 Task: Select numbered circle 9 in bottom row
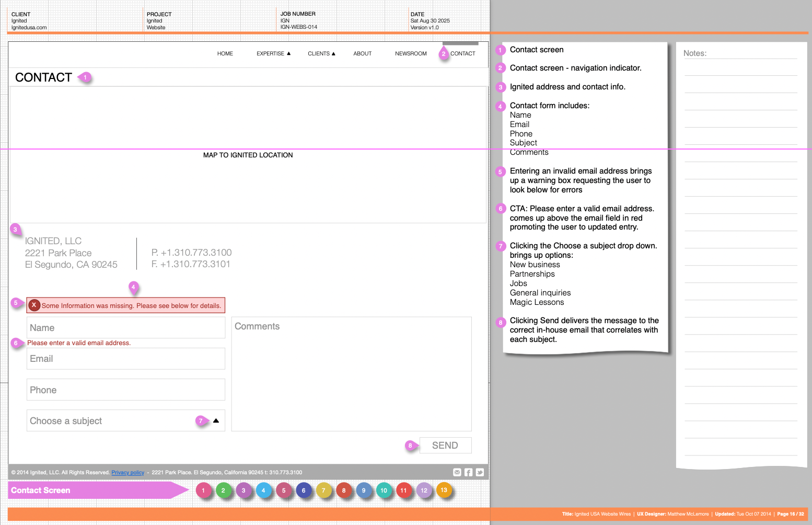tap(364, 490)
